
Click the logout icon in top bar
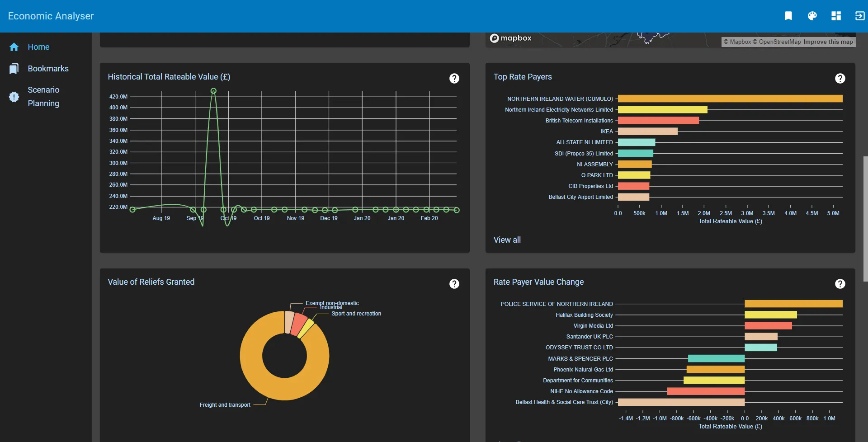[860, 16]
